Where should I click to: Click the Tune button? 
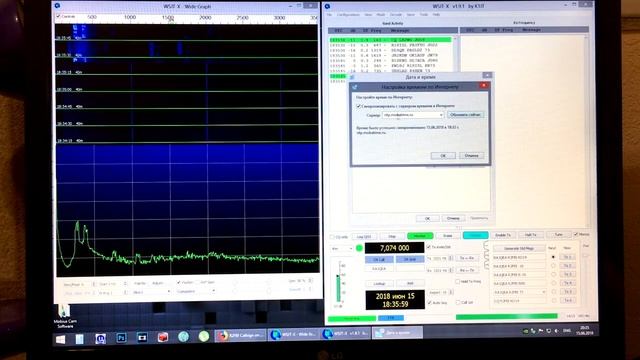tap(558, 234)
